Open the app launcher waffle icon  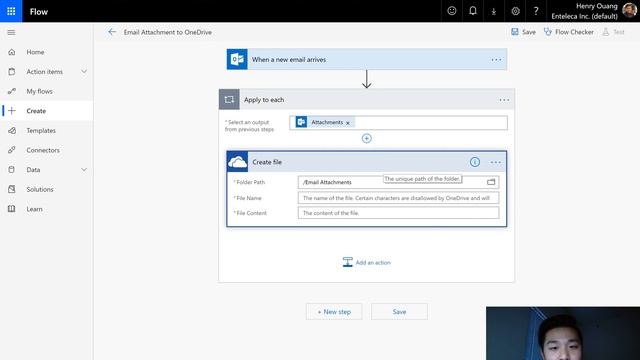11,11
